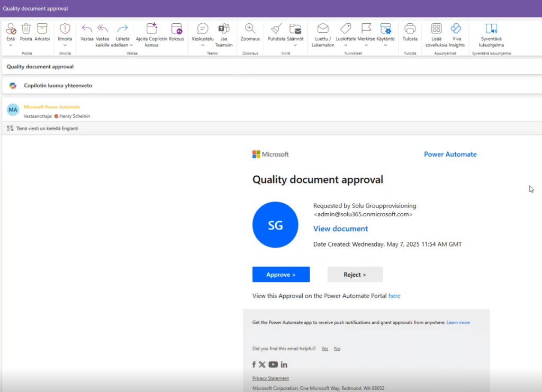Open the Learn more link

[458, 323]
